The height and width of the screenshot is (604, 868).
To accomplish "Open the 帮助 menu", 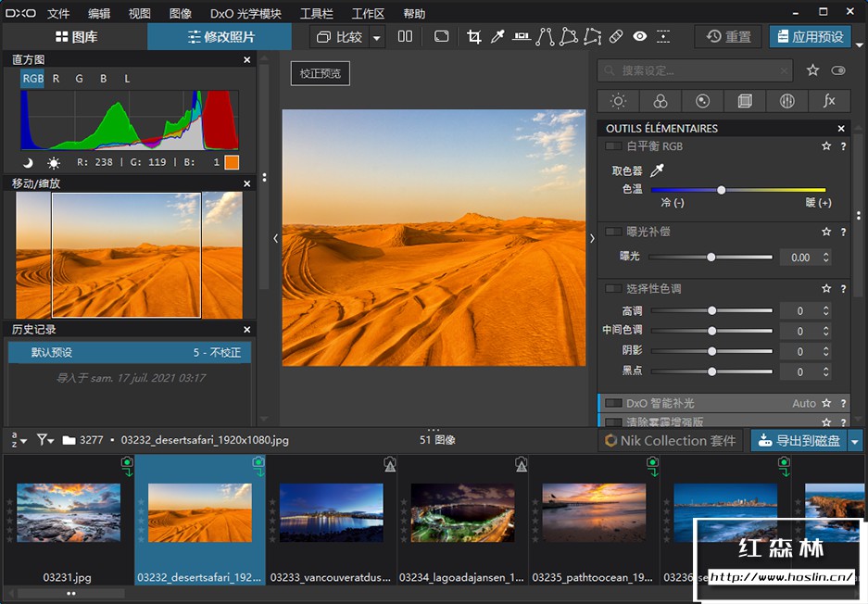I will (414, 13).
